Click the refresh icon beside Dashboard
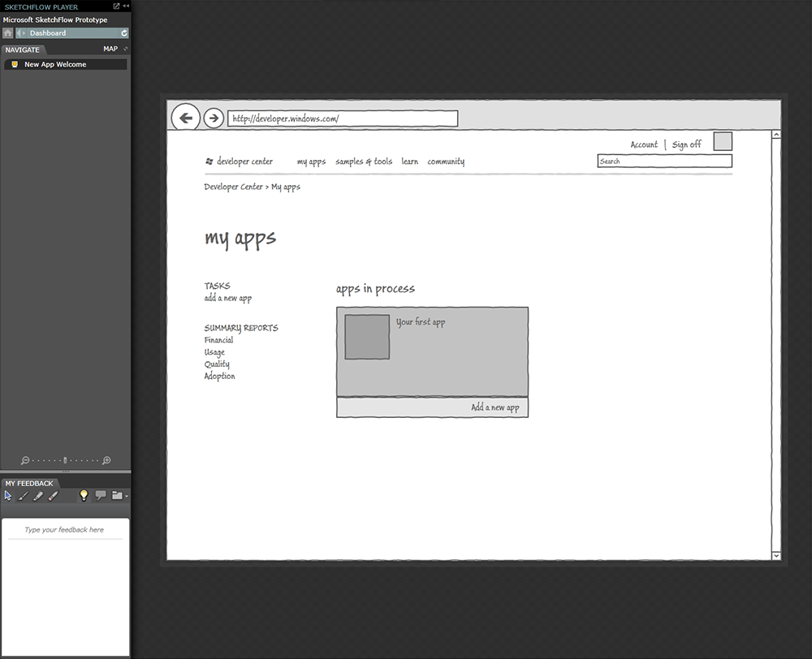This screenshot has height=659, width=812. (x=124, y=33)
